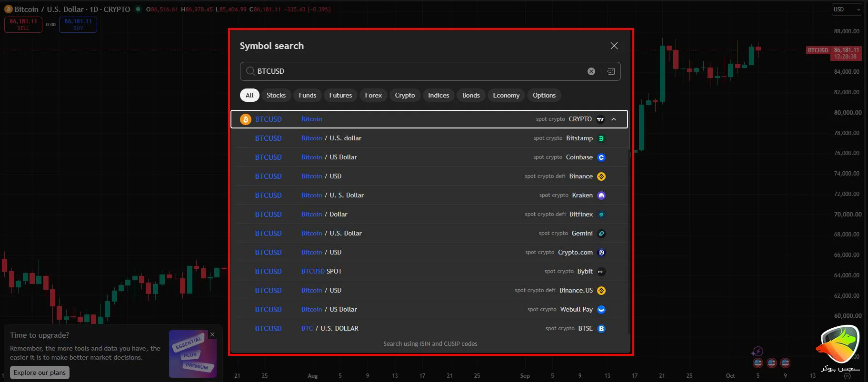
Task: Click the Bitstamp exchange icon
Action: pyautogui.click(x=601, y=138)
